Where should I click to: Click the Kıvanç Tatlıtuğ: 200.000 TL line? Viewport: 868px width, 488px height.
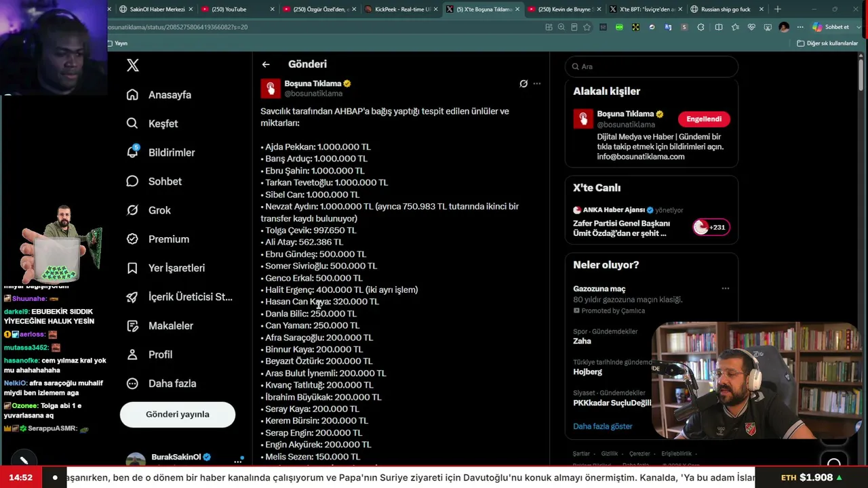(x=317, y=385)
